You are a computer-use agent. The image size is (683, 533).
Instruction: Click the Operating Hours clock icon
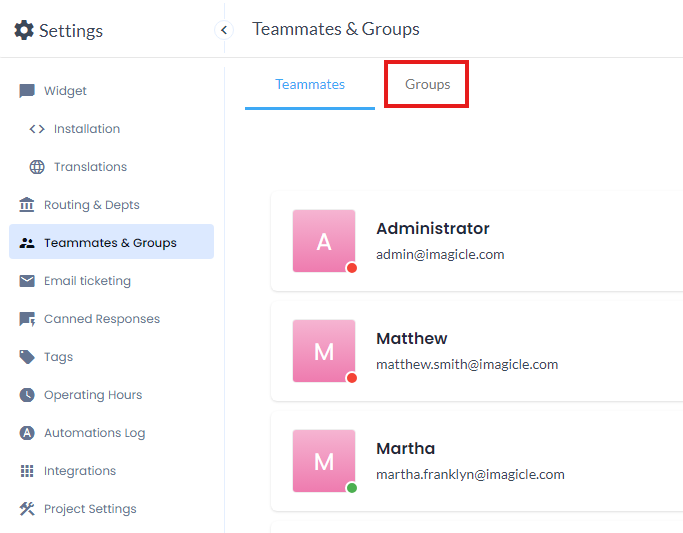(x=27, y=395)
